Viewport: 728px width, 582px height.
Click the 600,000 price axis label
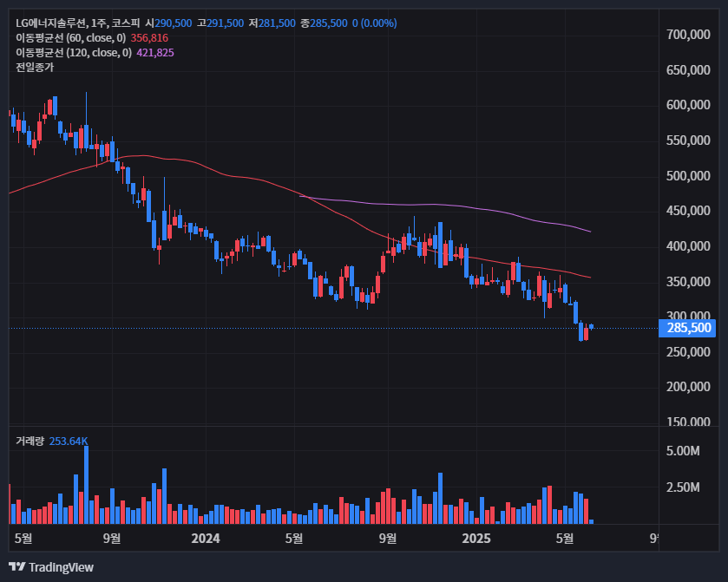[x=688, y=105]
